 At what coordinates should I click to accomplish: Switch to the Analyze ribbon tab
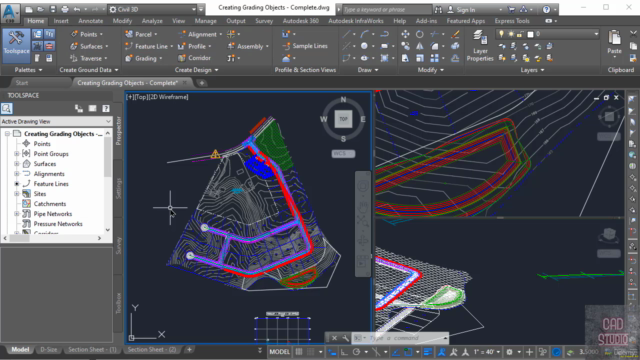[152, 21]
